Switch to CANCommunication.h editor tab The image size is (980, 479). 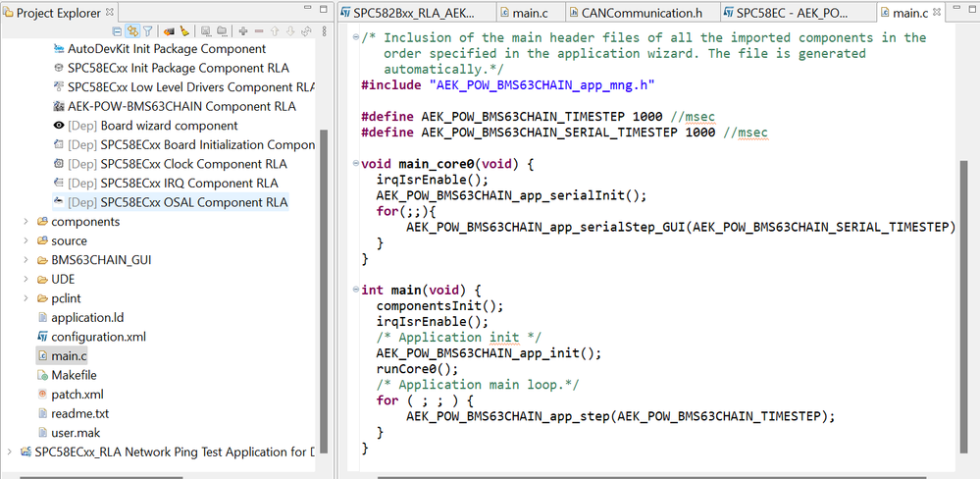644,13
